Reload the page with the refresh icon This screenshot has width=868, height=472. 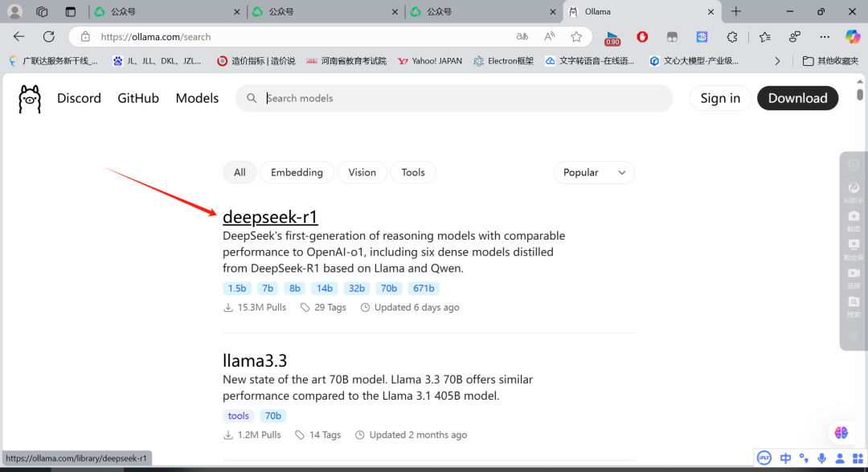pyautogui.click(x=49, y=36)
